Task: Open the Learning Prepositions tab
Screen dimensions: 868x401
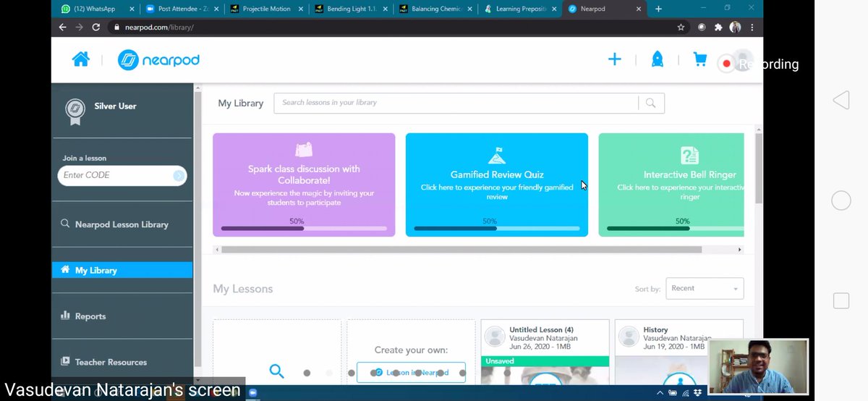Action: 520,9
